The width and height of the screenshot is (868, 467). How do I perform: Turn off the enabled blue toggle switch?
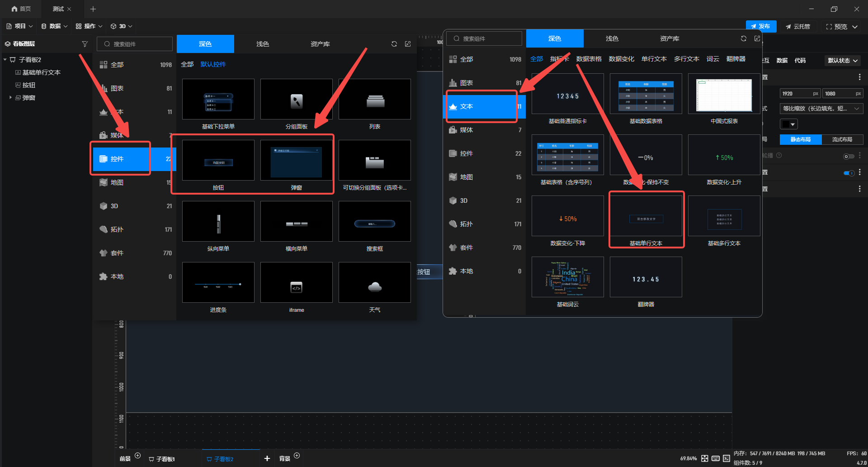[849, 173]
